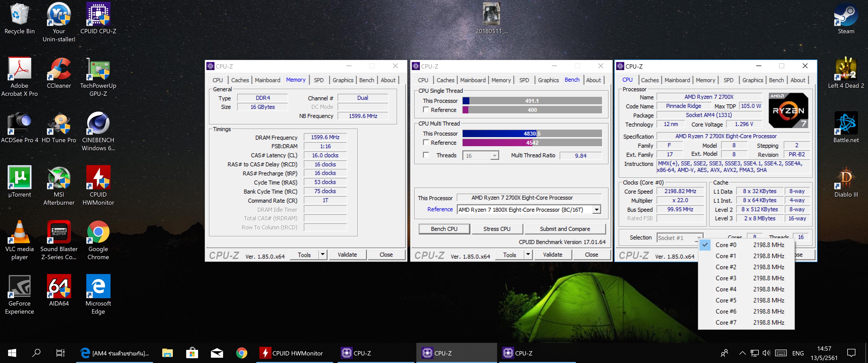The height and width of the screenshot is (363, 868).
Task: Tick the Multi Thread Reference checkbox
Action: click(x=426, y=142)
